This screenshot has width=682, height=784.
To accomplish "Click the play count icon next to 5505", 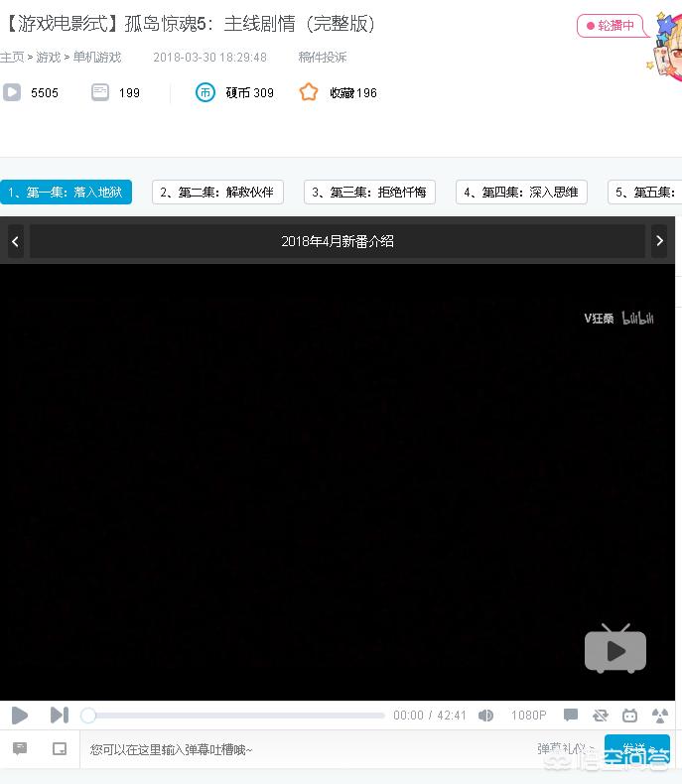I will pos(12,92).
